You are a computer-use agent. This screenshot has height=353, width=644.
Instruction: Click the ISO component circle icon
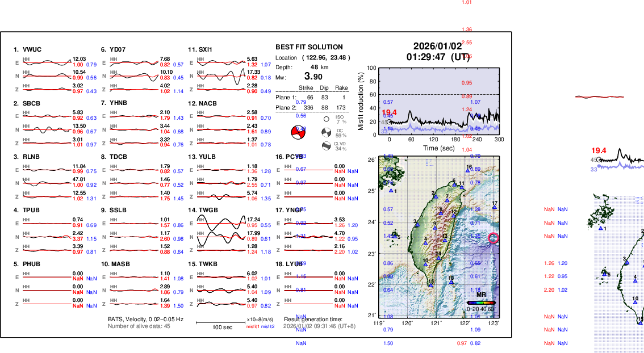[327, 119]
